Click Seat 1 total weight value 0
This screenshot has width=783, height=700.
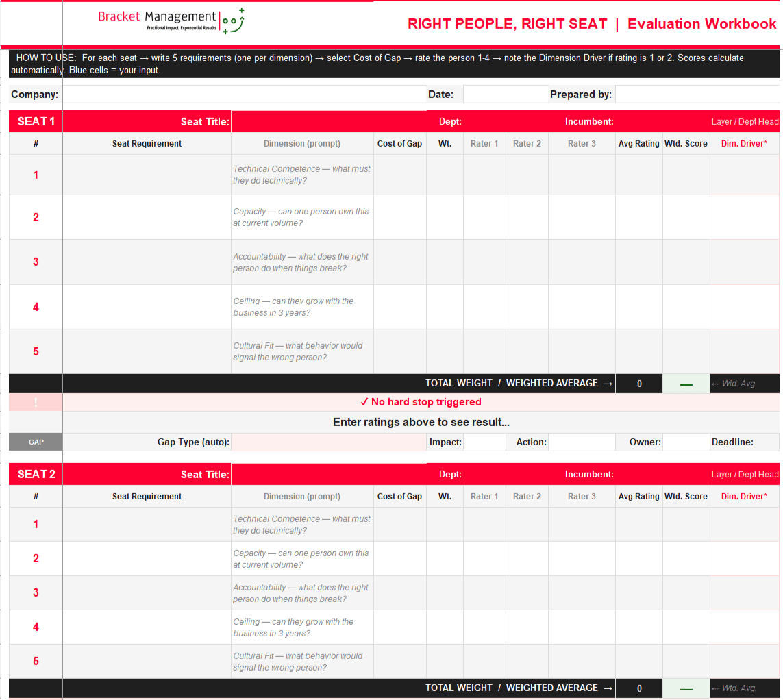(x=639, y=384)
